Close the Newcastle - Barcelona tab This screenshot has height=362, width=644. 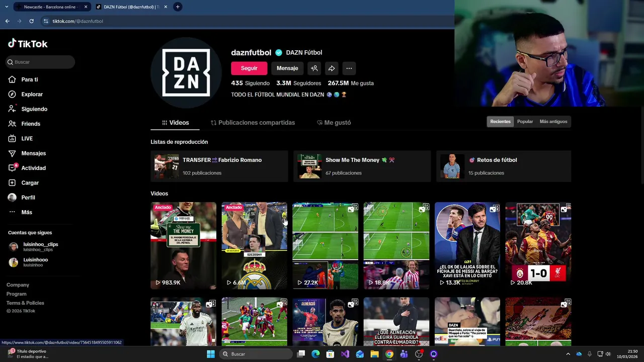(86, 7)
